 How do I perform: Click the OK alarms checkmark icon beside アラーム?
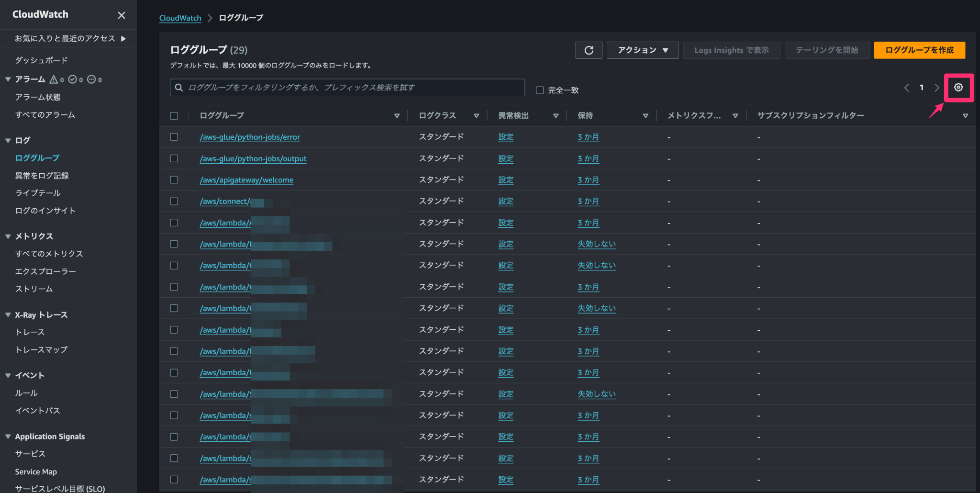73,79
